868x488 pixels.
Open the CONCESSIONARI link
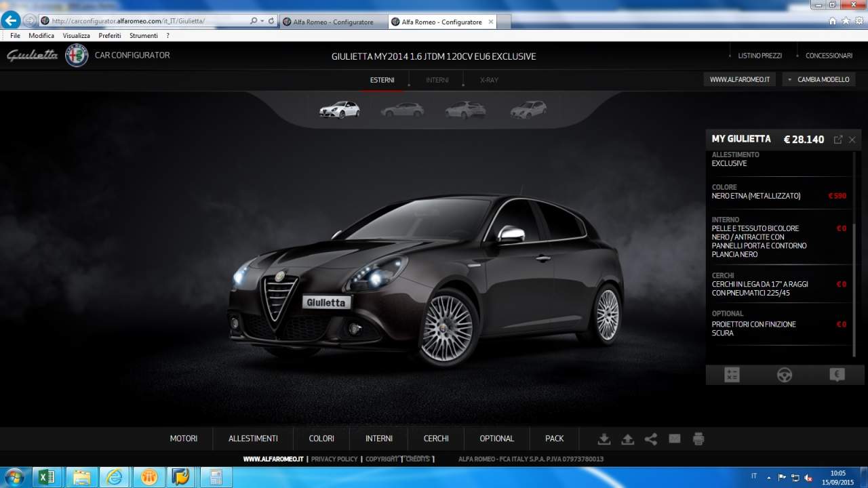point(829,56)
